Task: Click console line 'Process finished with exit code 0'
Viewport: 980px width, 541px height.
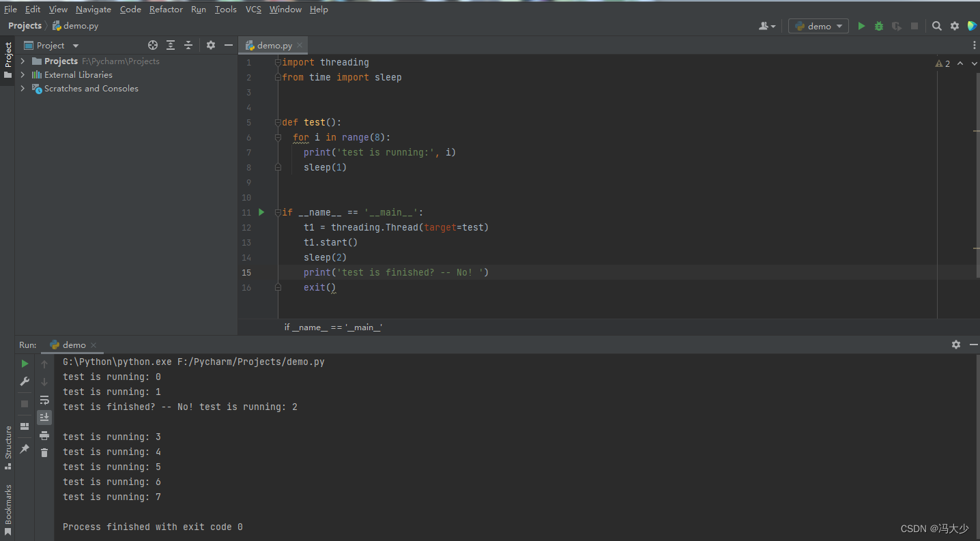Action: click(x=153, y=527)
